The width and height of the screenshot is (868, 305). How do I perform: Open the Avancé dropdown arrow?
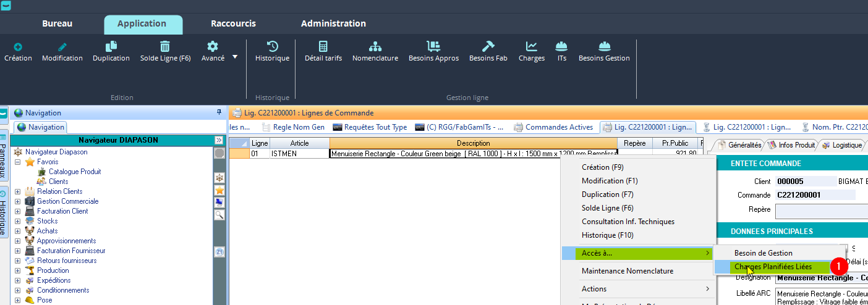235,57
